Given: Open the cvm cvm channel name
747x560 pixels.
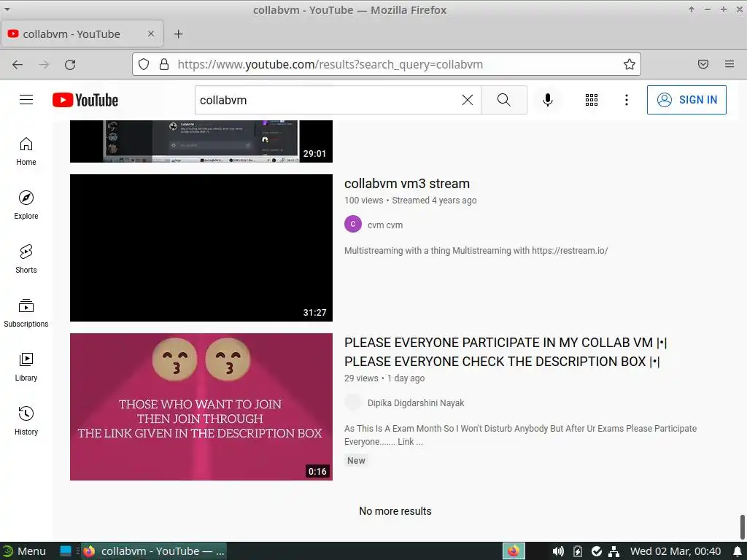Looking at the screenshot, I should pyautogui.click(x=385, y=225).
